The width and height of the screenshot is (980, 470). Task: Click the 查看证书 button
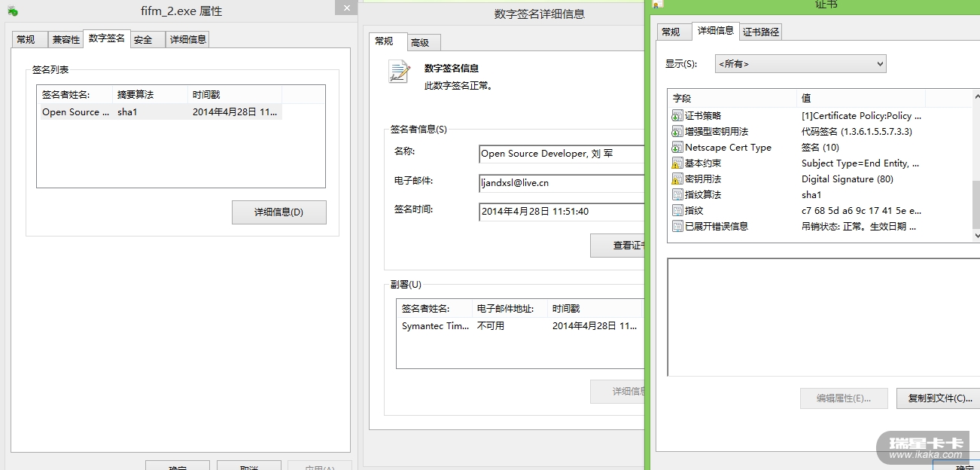click(x=617, y=246)
